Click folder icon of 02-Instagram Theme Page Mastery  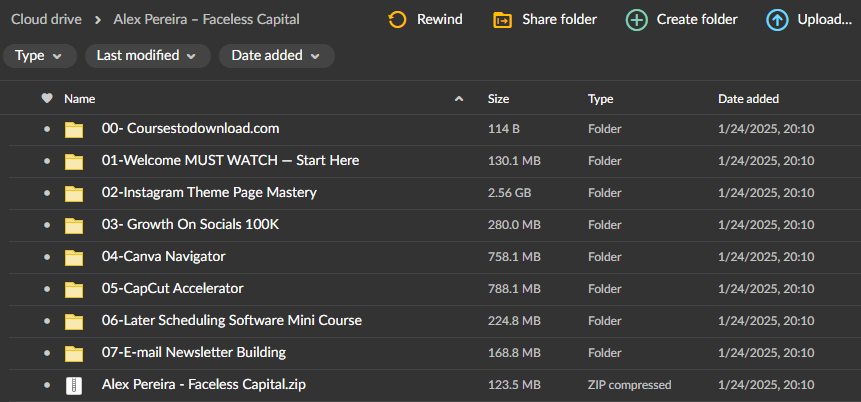pos(74,193)
